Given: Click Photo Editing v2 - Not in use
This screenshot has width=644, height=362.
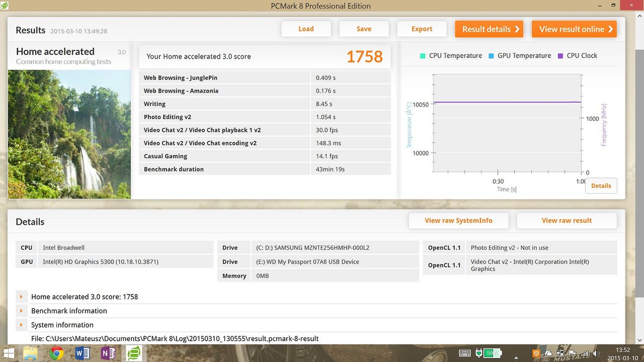Looking at the screenshot, I should [x=510, y=247].
